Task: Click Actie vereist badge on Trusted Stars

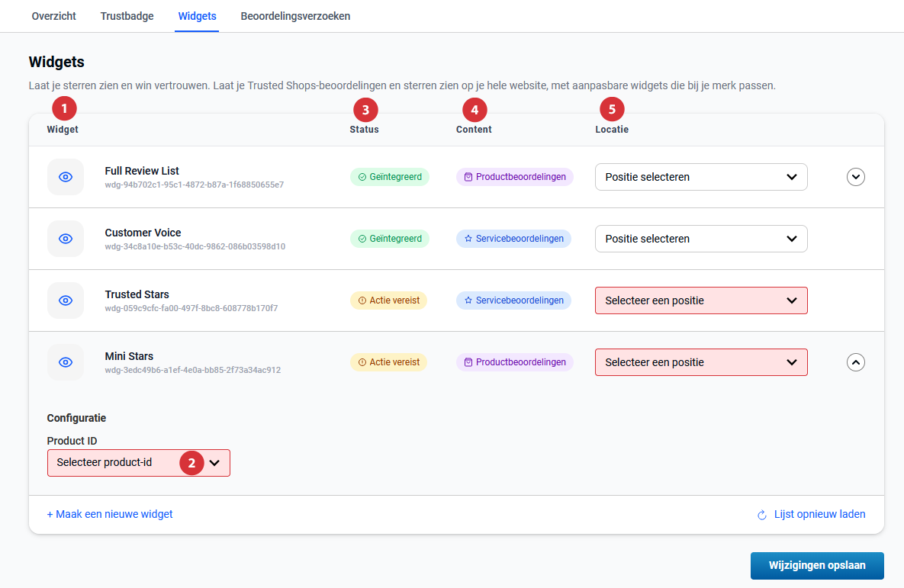Action: tap(388, 300)
